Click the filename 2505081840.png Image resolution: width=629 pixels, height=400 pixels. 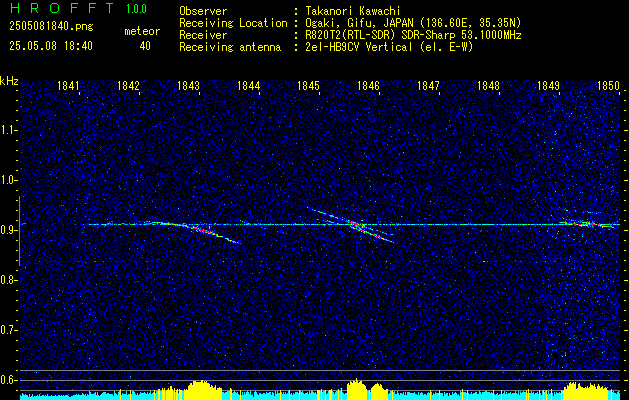tap(51, 27)
